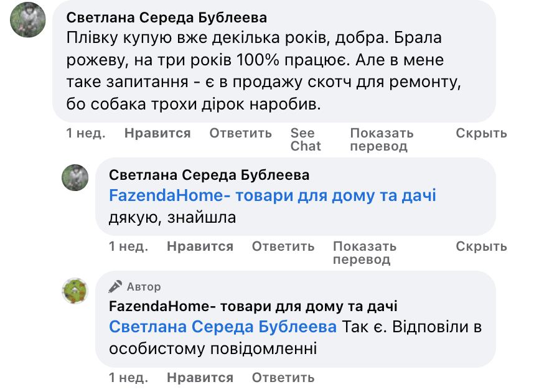Hide the top comment
The width and height of the screenshot is (534, 392).
click(481, 133)
